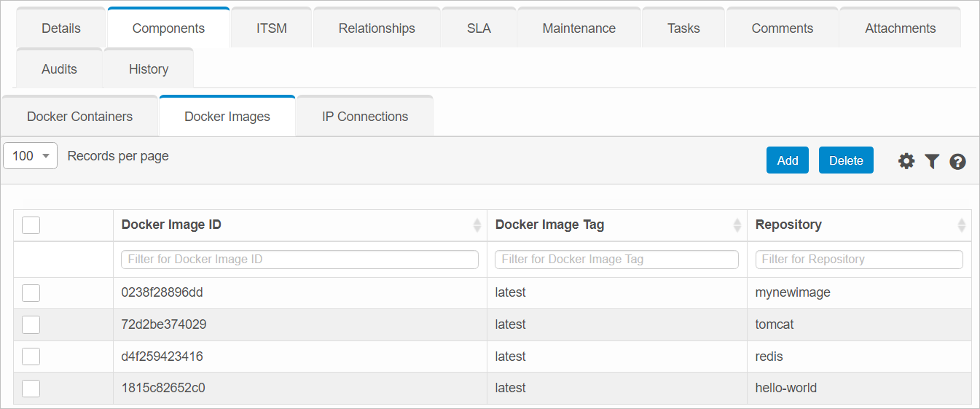This screenshot has height=409, width=980.
Task: Toggle the select-all header checkbox
Action: tap(31, 225)
